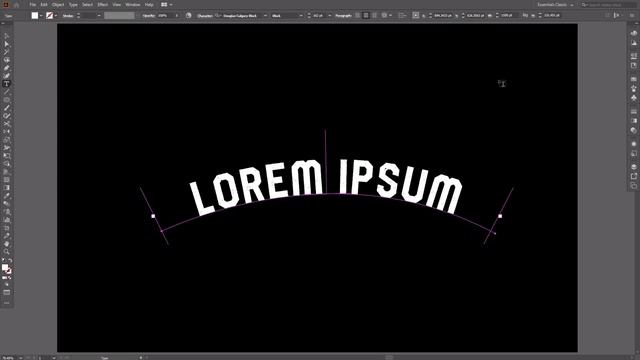Screen dimensions: 640x360
Task: Select the Artboard tool
Action: coord(7,227)
